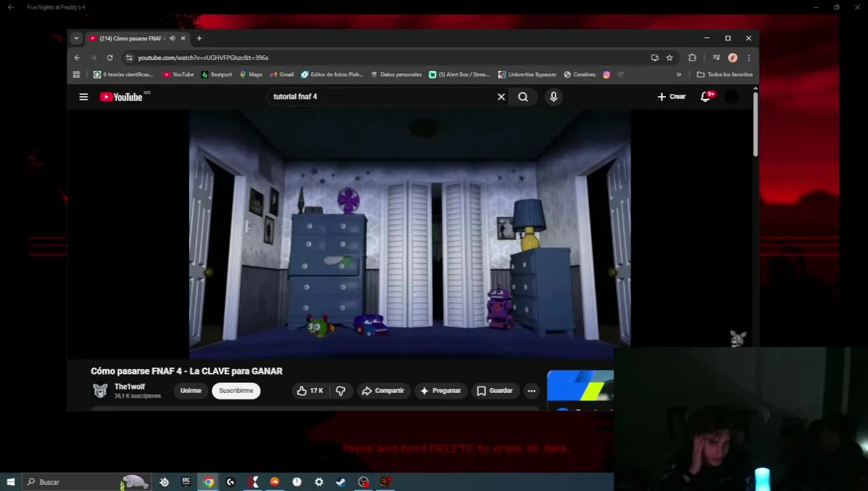This screenshot has width=868, height=491.
Task: Save the video with Guardar
Action: [494, 391]
